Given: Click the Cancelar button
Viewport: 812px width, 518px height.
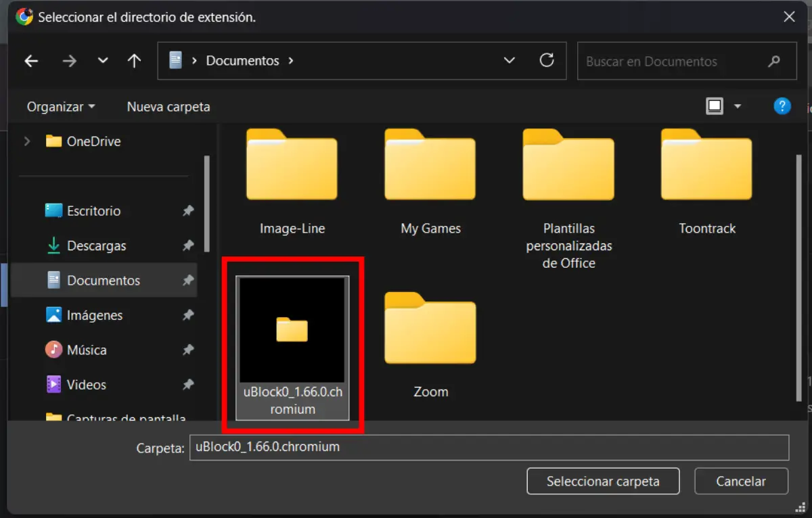Looking at the screenshot, I should pyautogui.click(x=741, y=481).
